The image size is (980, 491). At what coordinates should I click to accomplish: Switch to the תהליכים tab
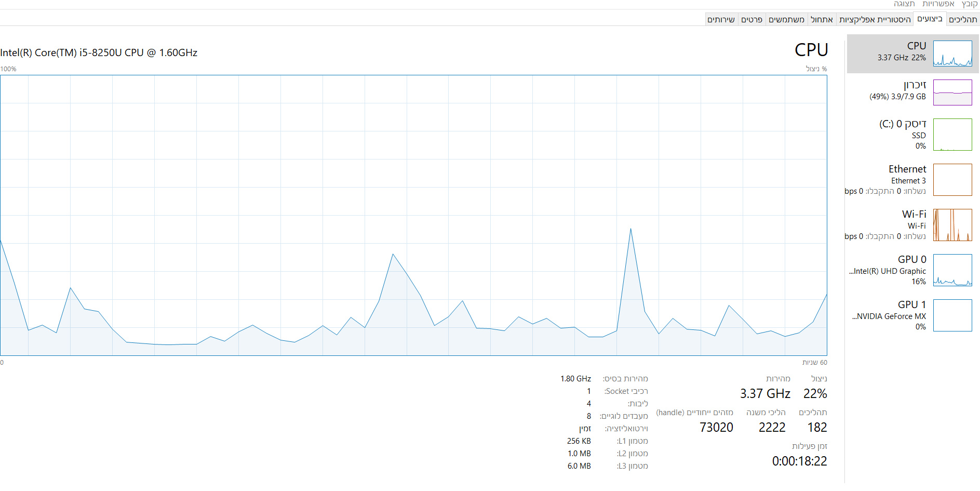pyautogui.click(x=963, y=19)
